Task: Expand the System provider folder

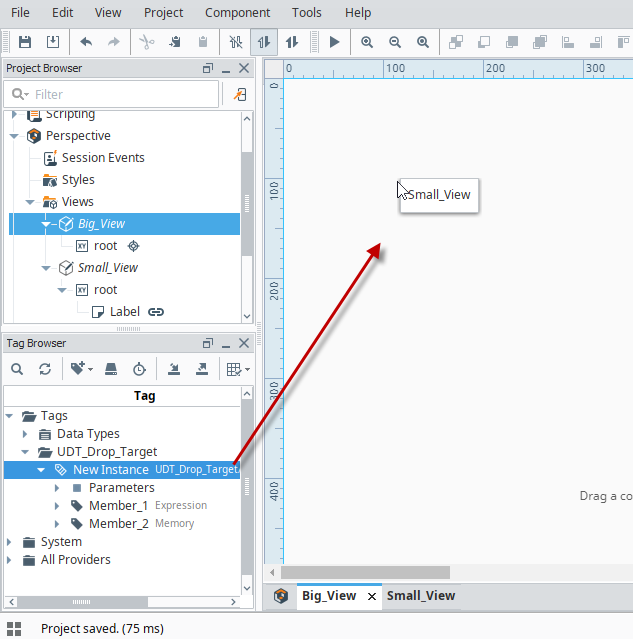Action: [9, 542]
